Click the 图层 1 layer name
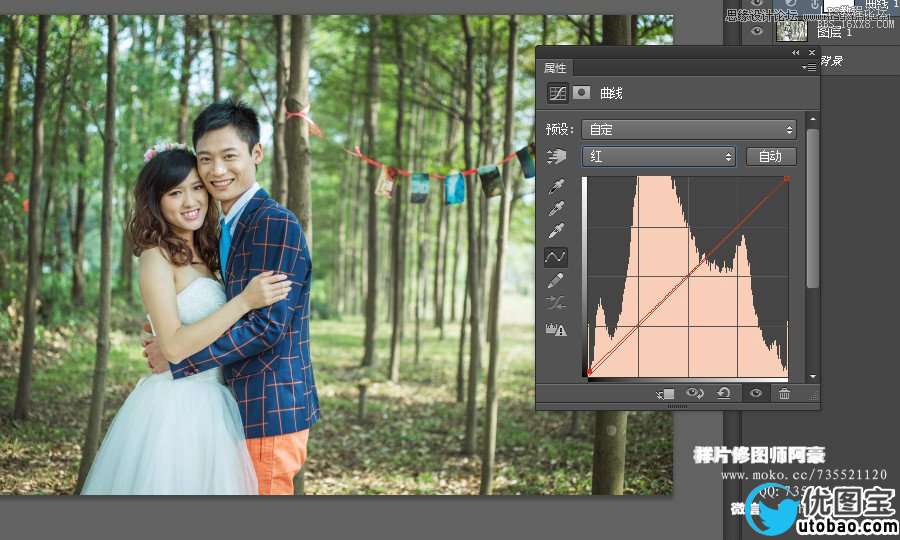Viewport: 900px width, 540px height. [x=835, y=32]
